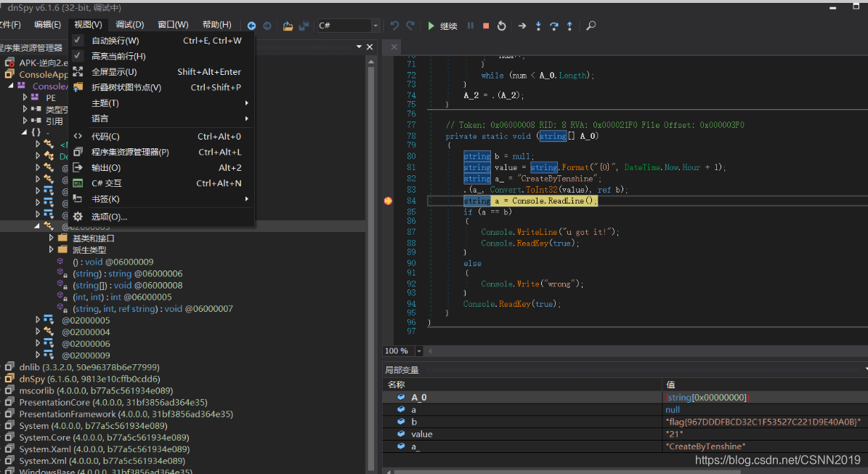Select the () : void @06000009 method
868x474 pixels.
click(x=113, y=262)
